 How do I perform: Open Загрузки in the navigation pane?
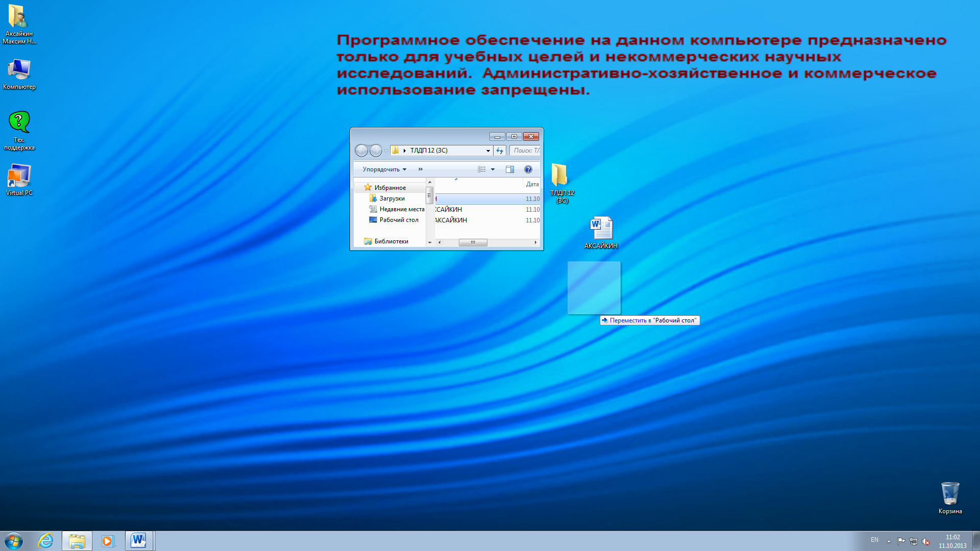click(x=392, y=198)
